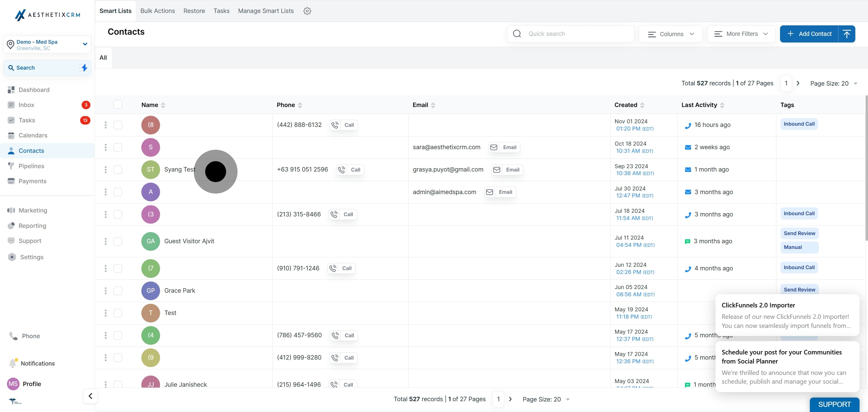Toggle the select-all contacts checkbox in header
The height and width of the screenshot is (412, 868).
[x=118, y=105]
